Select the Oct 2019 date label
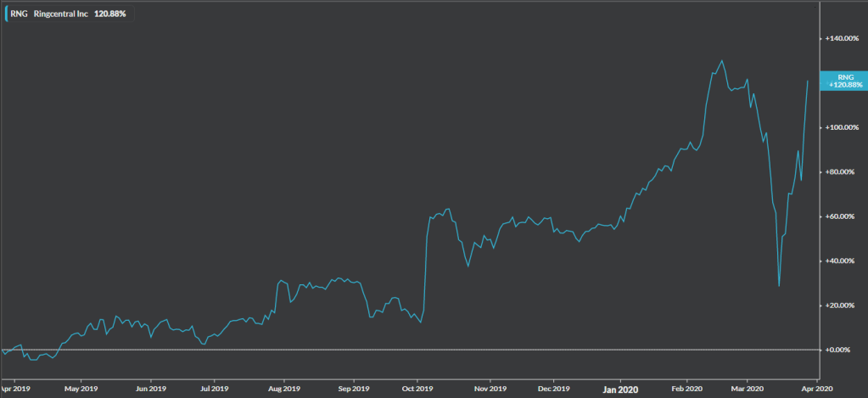 pos(417,390)
